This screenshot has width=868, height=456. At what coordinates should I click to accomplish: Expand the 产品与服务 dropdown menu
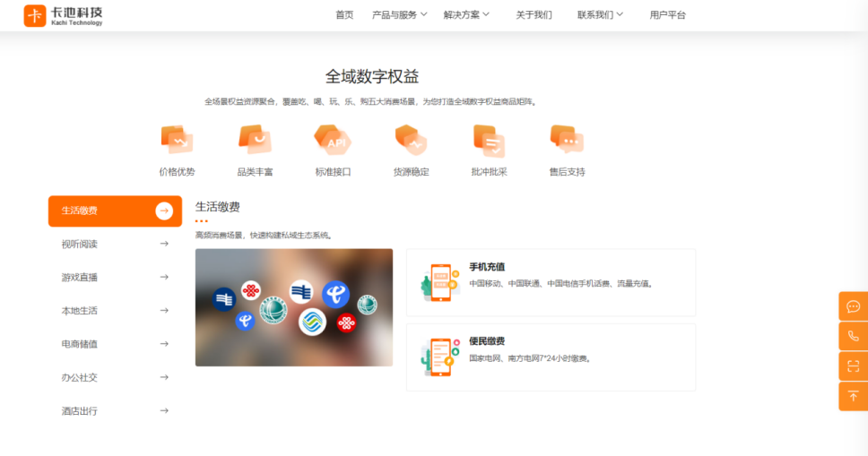[x=399, y=15]
